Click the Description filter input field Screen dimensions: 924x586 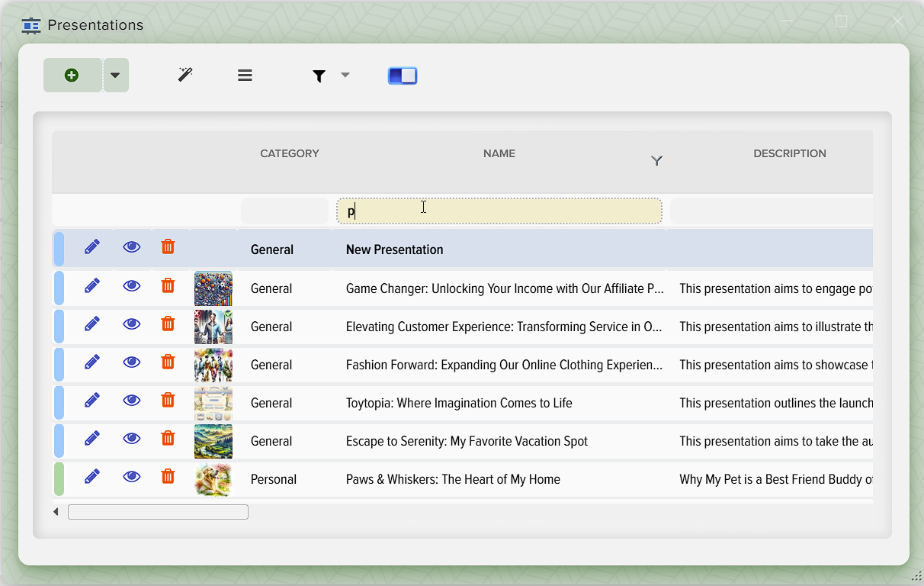coord(772,211)
